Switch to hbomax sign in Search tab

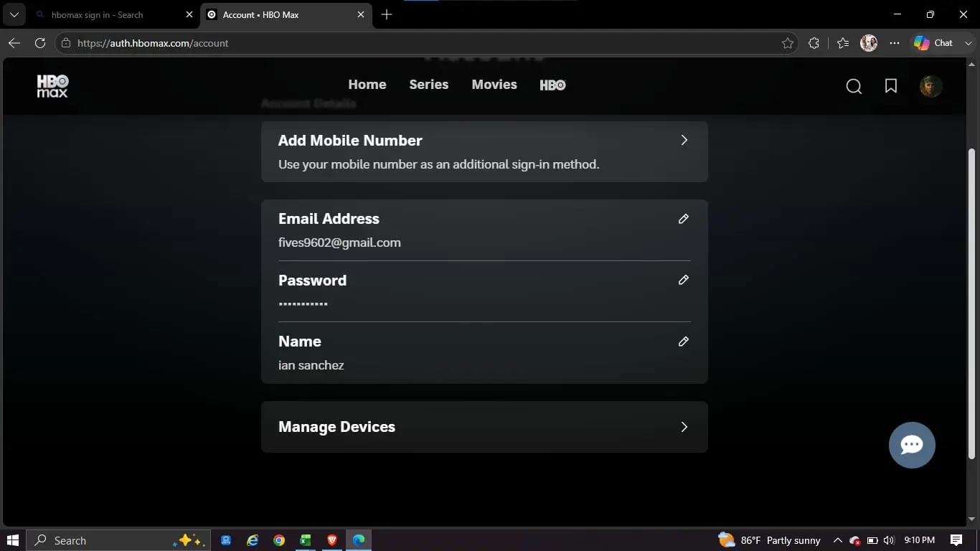click(113, 14)
